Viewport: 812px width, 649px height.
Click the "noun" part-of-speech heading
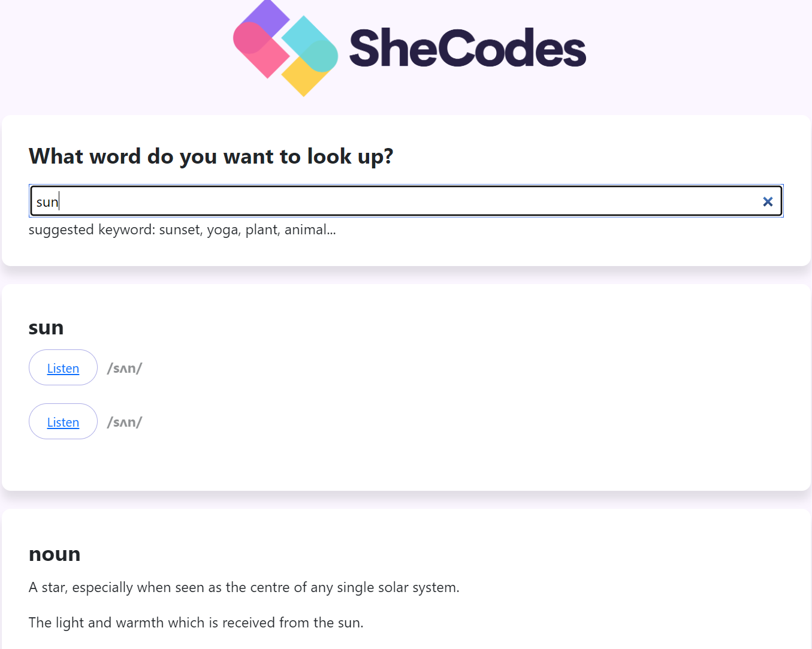[55, 554]
